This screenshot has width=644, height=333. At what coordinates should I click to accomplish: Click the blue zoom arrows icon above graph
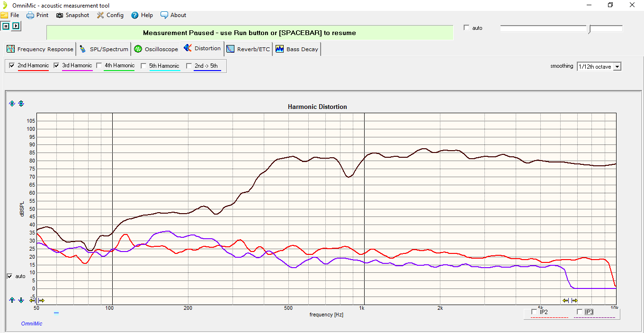click(12, 103)
